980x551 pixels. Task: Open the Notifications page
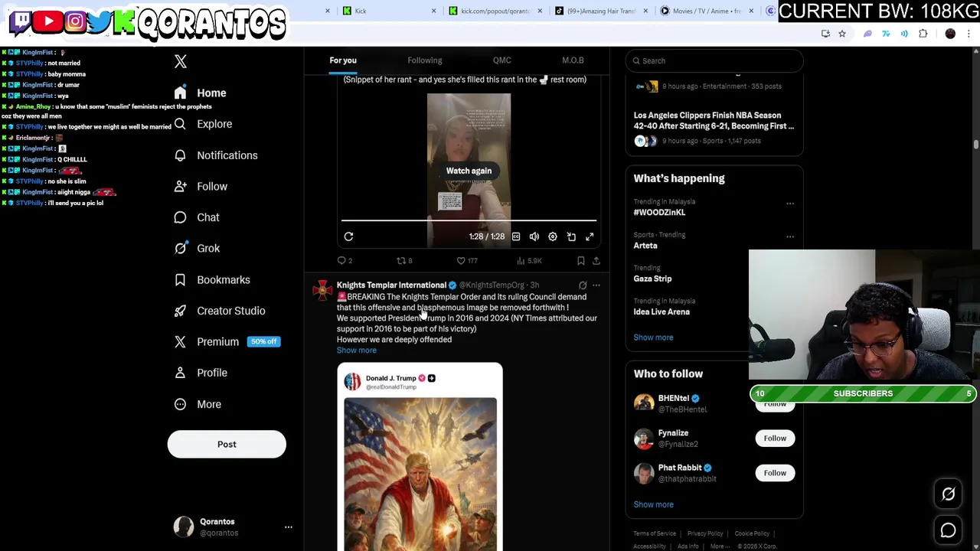click(216, 155)
